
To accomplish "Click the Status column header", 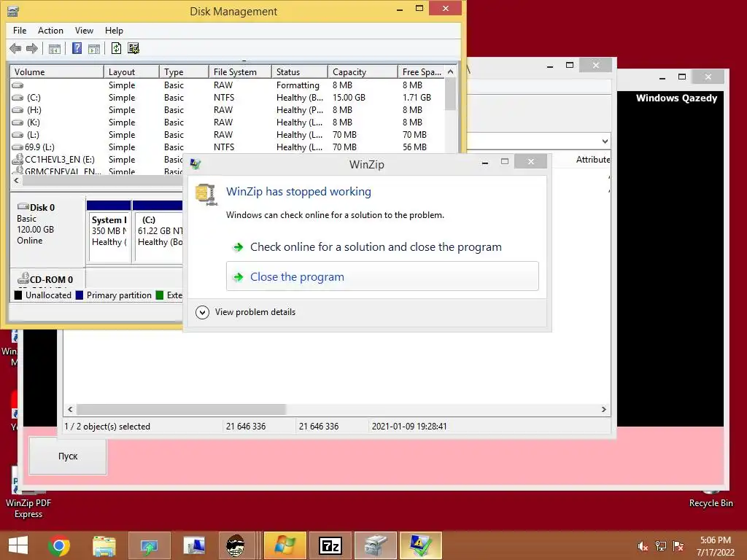I will (300, 72).
